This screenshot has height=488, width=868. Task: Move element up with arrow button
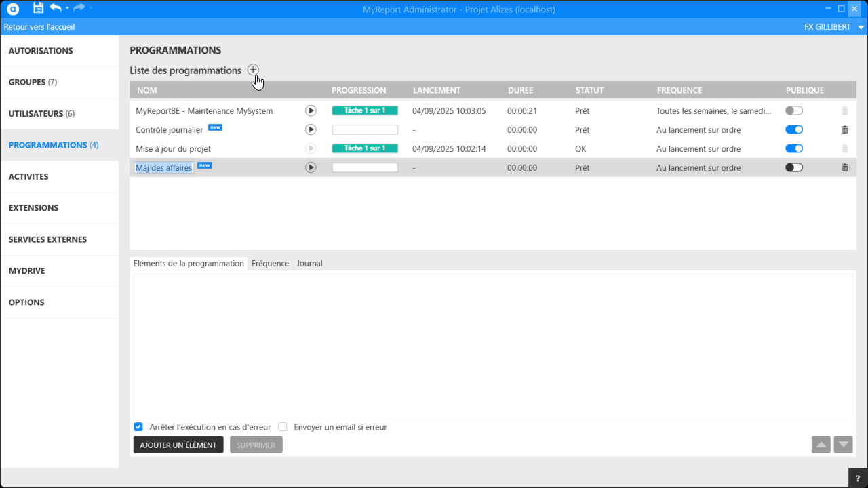pyautogui.click(x=821, y=445)
